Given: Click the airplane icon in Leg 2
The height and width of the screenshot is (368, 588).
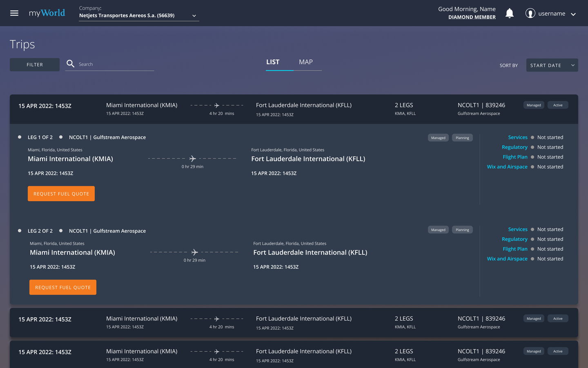Looking at the screenshot, I should pyautogui.click(x=195, y=252).
